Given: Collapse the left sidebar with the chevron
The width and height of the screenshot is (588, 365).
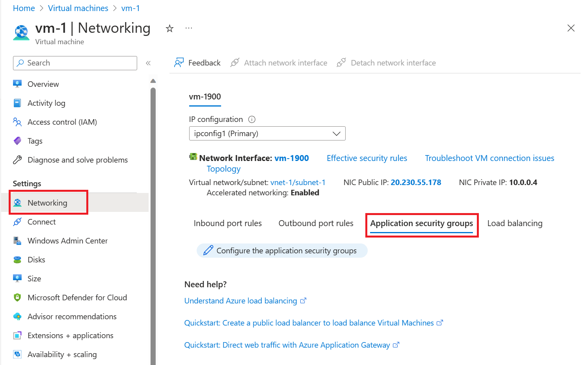Looking at the screenshot, I should point(149,63).
